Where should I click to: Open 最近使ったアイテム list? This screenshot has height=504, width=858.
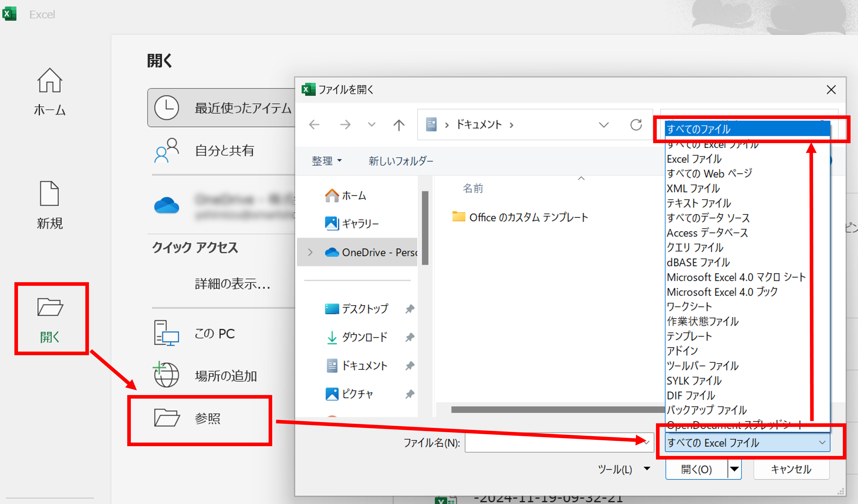click(221, 108)
